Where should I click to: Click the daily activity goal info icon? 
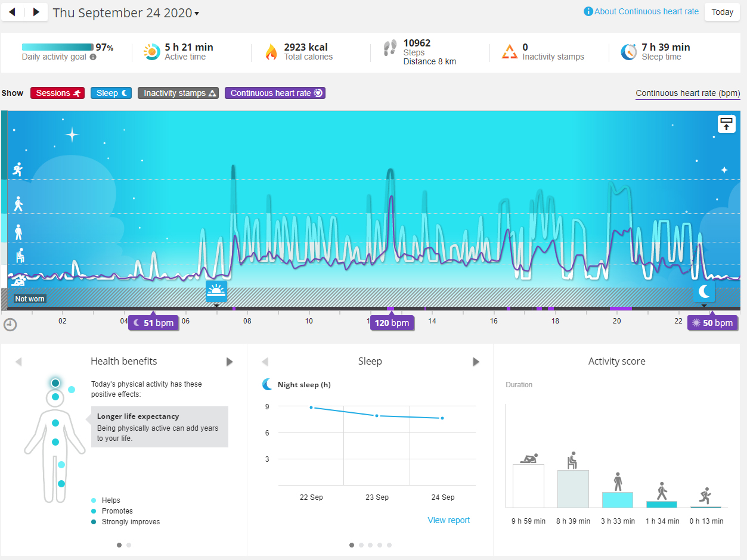click(93, 57)
